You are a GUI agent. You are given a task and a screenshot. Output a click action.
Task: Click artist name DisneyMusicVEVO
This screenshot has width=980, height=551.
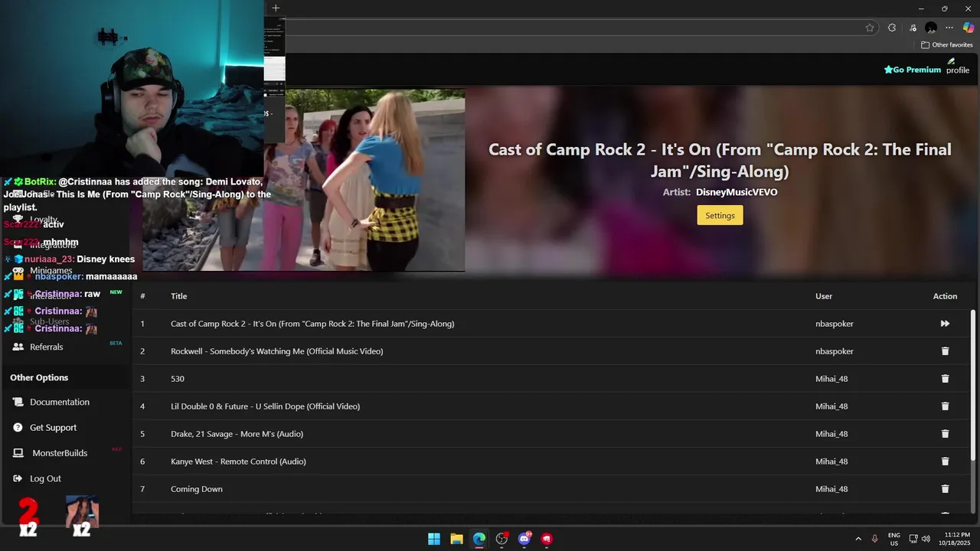coord(737,192)
